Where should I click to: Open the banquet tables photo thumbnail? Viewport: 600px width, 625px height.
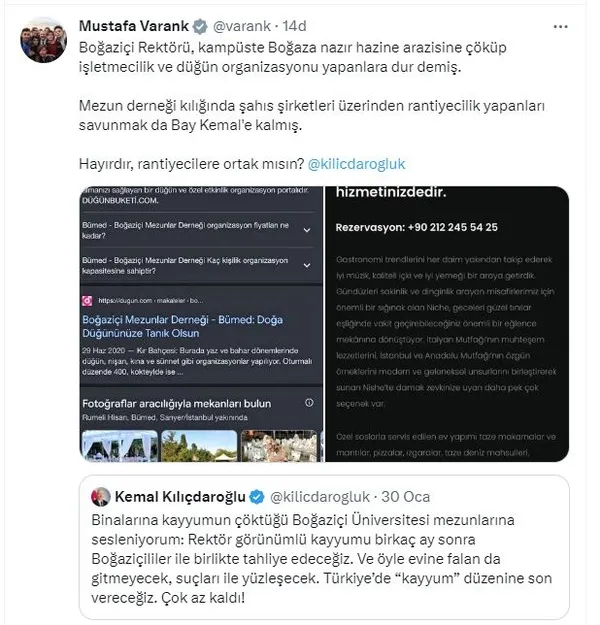(x=279, y=446)
